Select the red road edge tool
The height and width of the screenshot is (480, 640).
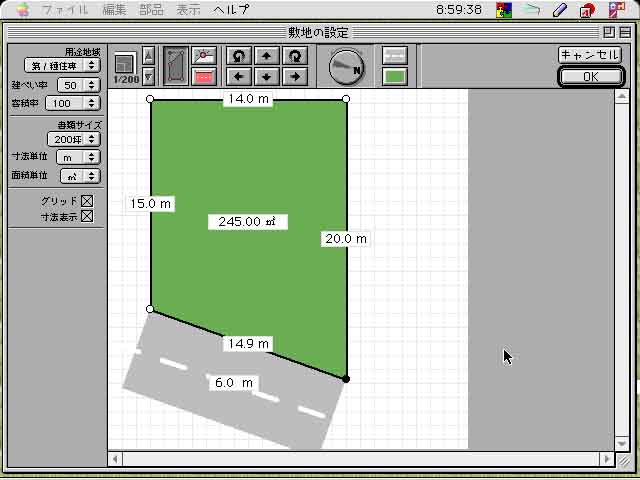tap(204, 76)
